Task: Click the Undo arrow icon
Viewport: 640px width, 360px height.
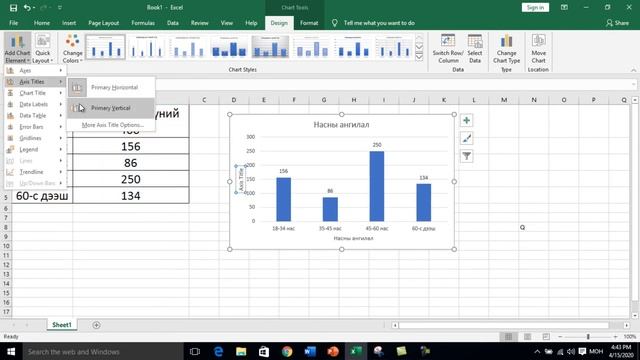Action: click(x=27, y=8)
